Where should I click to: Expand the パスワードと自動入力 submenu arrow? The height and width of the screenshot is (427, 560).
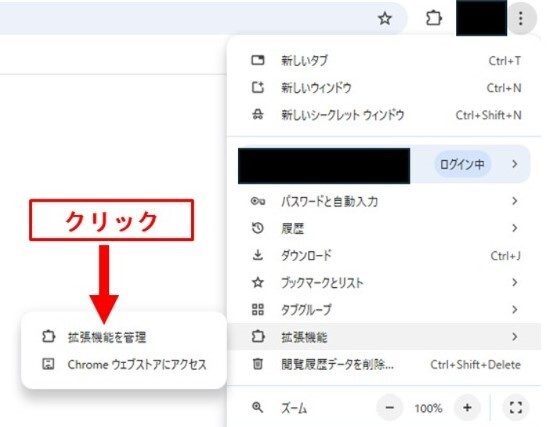[x=515, y=201]
